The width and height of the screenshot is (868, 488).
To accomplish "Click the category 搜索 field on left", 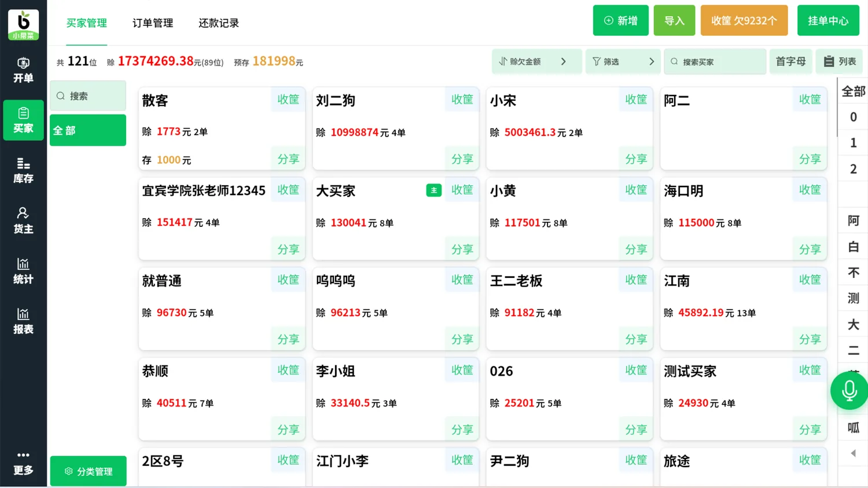I will [88, 96].
